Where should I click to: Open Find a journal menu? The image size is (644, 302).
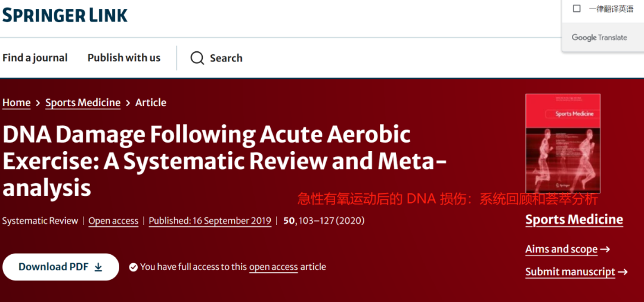tap(35, 58)
